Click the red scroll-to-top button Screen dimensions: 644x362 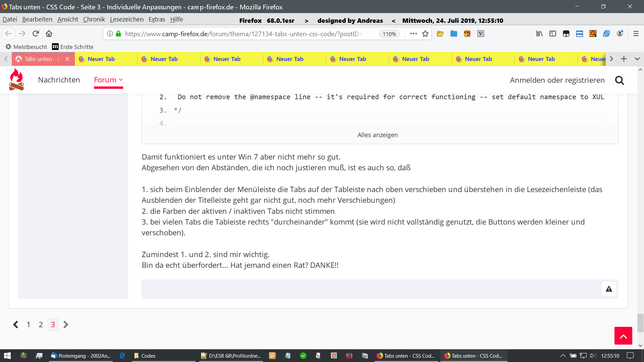point(623,336)
